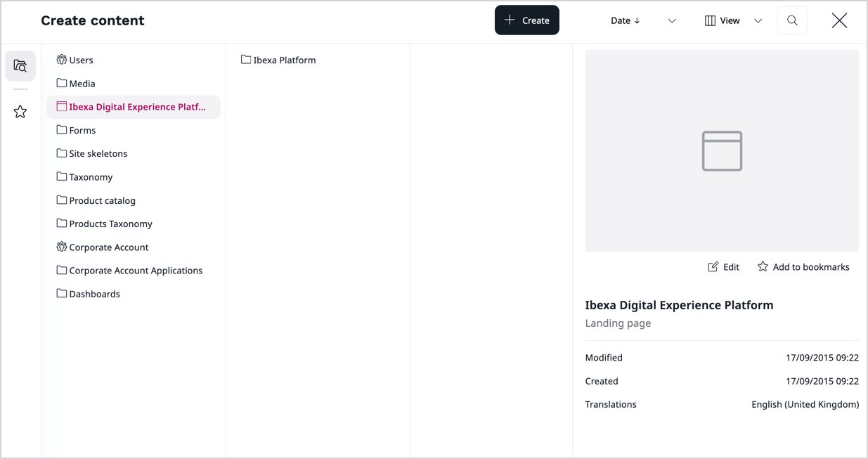Image resolution: width=868 pixels, height=459 pixels.
Task: Open the bookmarks star in left sidebar
Action: [x=20, y=111]
